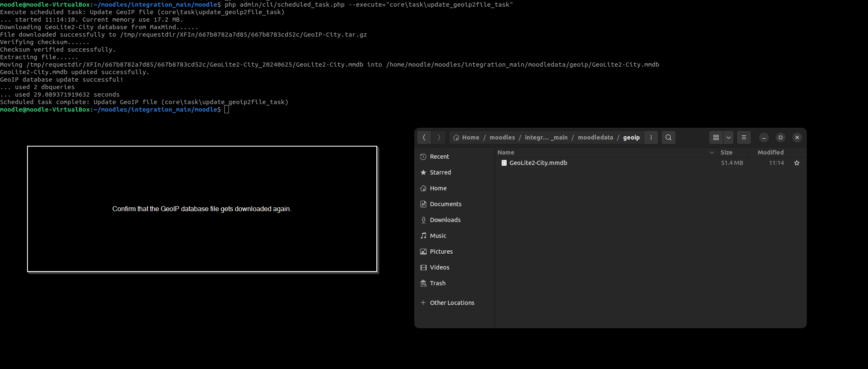Search files in the geoip folder
Image resolution: width=868 pixels, height=369 pixels.
point(669,137)
